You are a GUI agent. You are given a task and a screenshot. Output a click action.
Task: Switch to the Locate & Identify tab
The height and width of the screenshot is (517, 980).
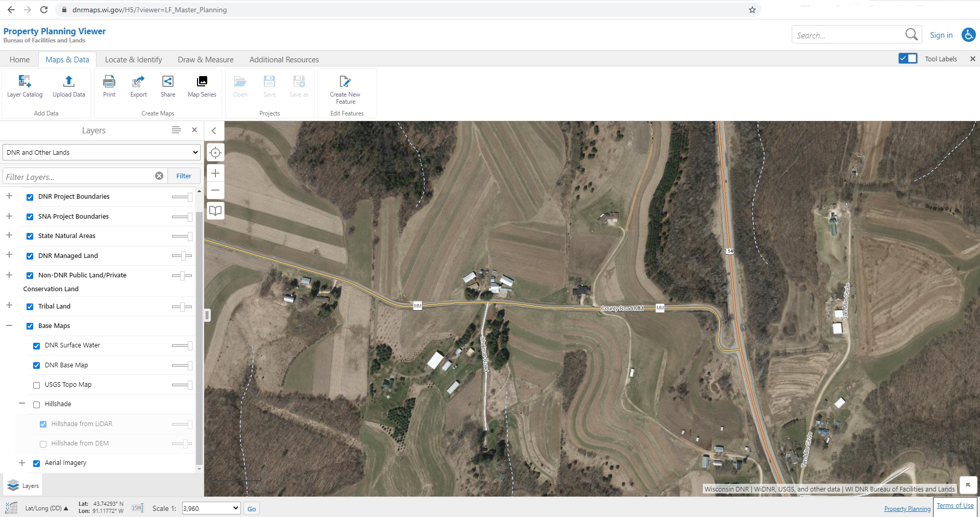[x=133, y=59]
